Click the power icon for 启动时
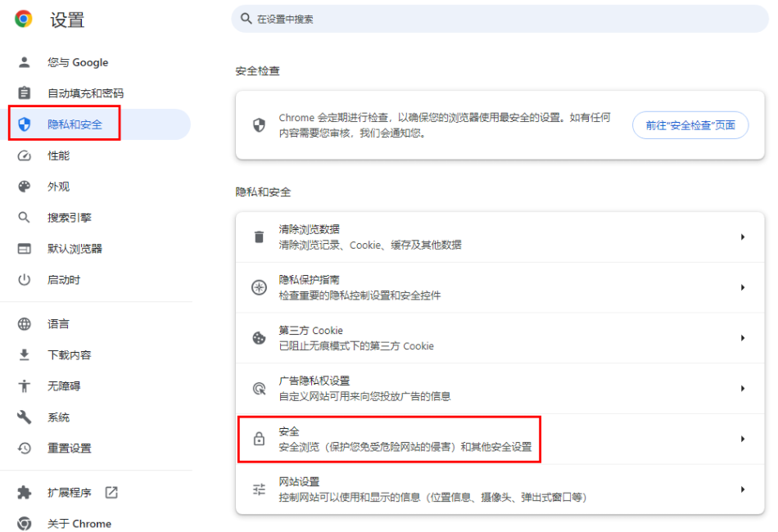Image resolution: width=778 pixels, height=532 pixels. pyautogui.click(x=24, y=280)
